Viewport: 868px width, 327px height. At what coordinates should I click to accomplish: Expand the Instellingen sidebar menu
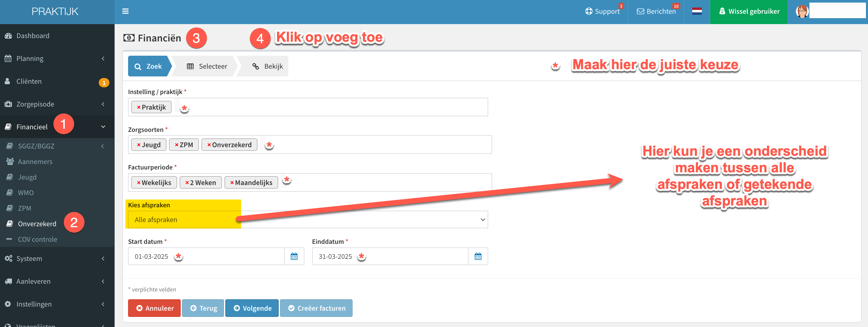pos(57,304)
